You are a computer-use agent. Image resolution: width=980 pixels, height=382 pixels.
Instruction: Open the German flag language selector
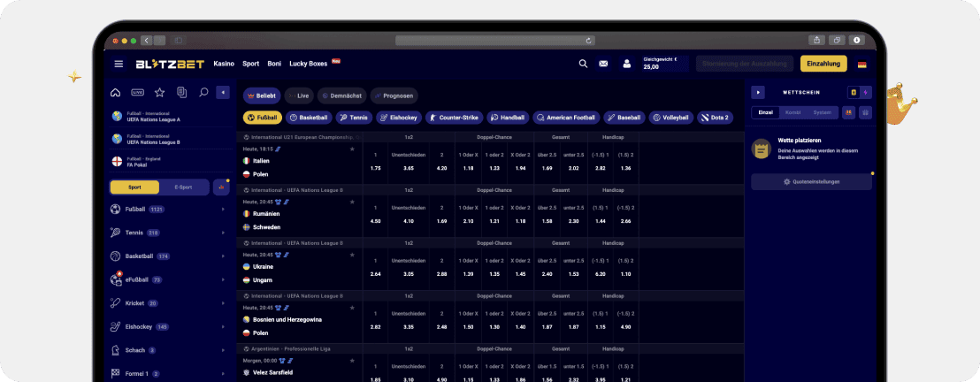click(x=861, y=65)
